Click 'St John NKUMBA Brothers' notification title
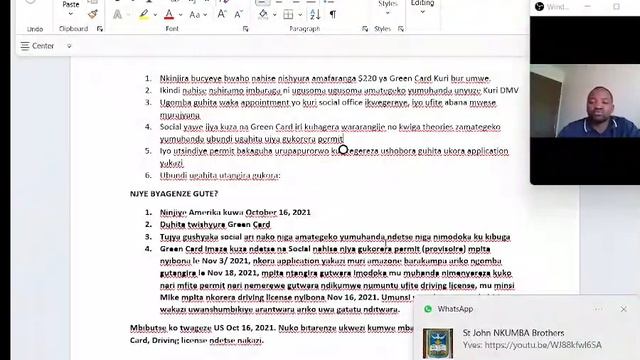640x360 pixels. [513, 333]
